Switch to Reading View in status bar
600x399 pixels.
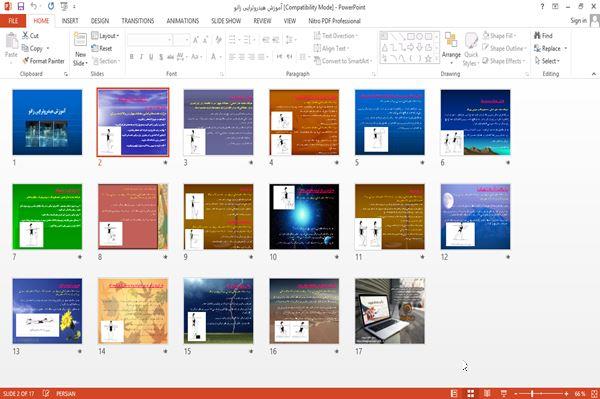click(487, 393)
